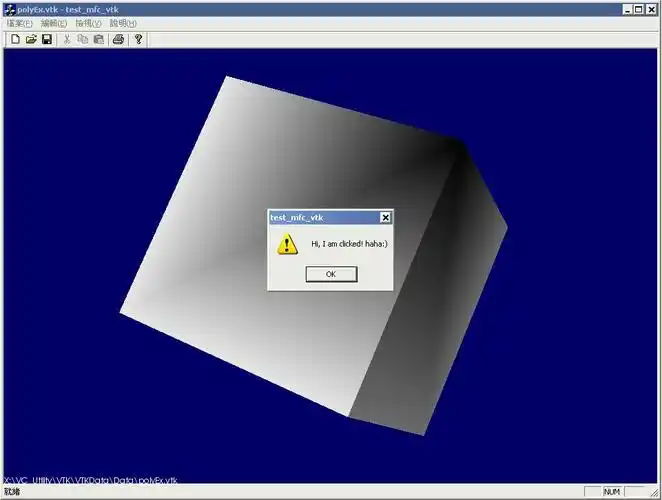
Task: Click the yellow warning icon in dialog
Action: (x=287, y=243)
